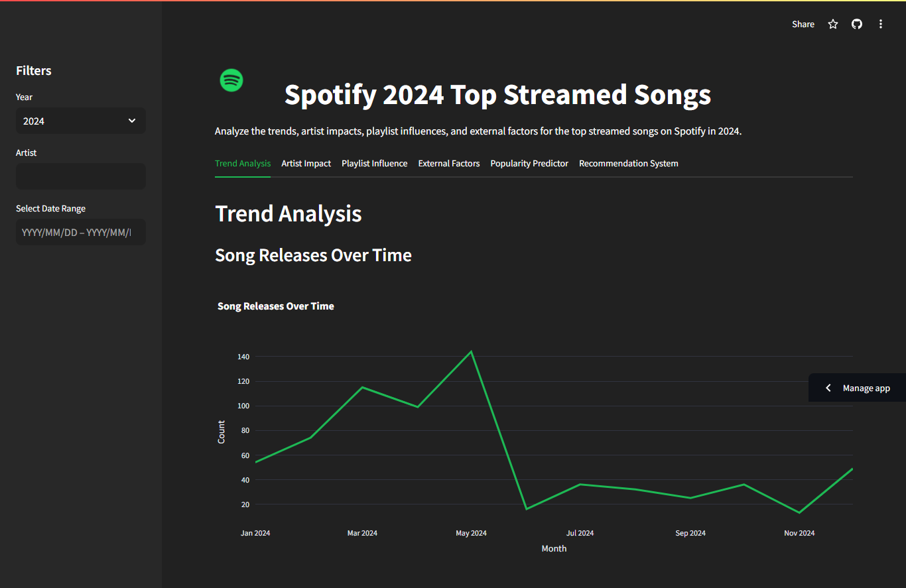
Task: Switch to the Artist Impact tab
Action: click(x=306, y=163)
